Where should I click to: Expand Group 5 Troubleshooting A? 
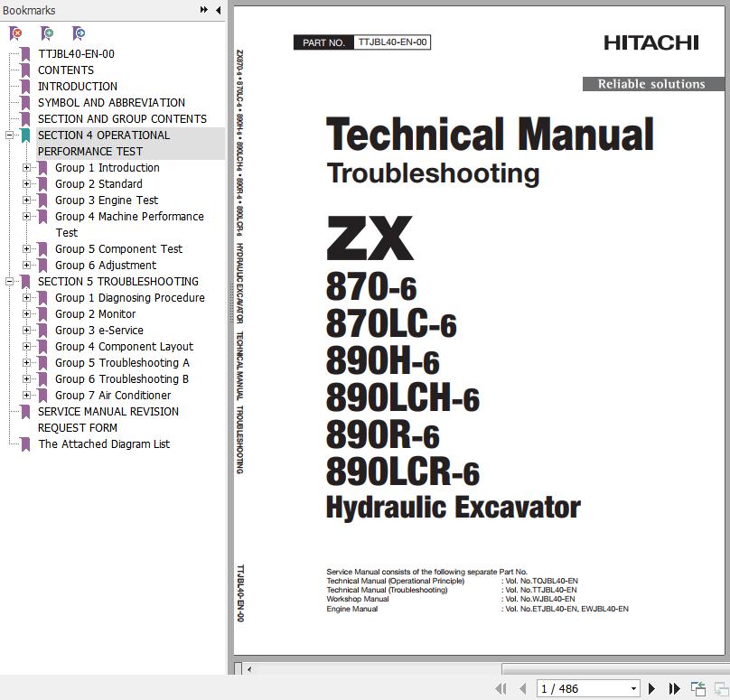(x=26, y=362)
